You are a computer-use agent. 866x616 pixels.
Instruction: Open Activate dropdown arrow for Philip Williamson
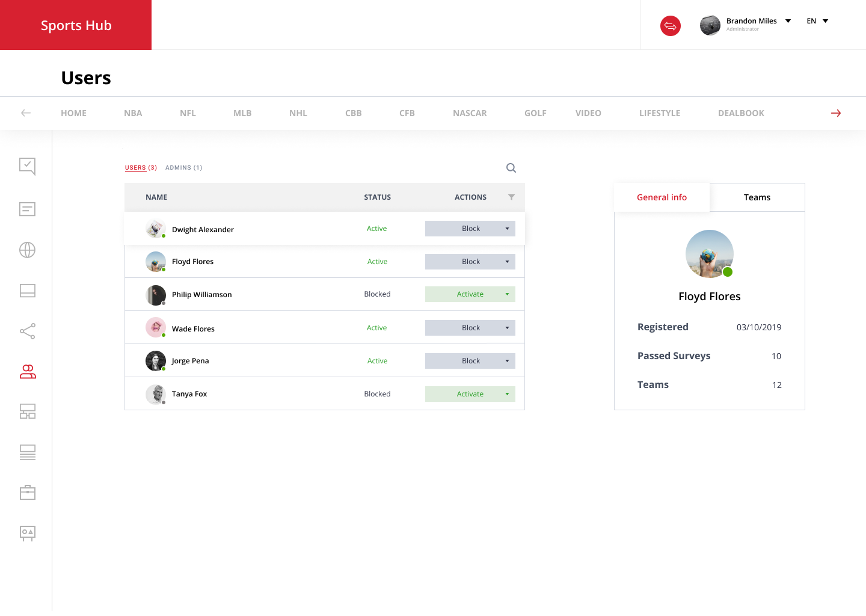507,294
